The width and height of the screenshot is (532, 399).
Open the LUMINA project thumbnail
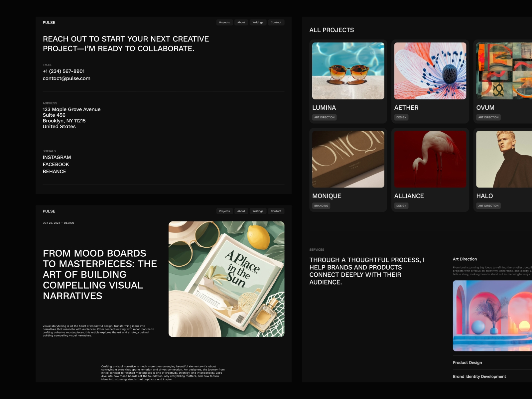pyautogui.click(x=348, y=70)
